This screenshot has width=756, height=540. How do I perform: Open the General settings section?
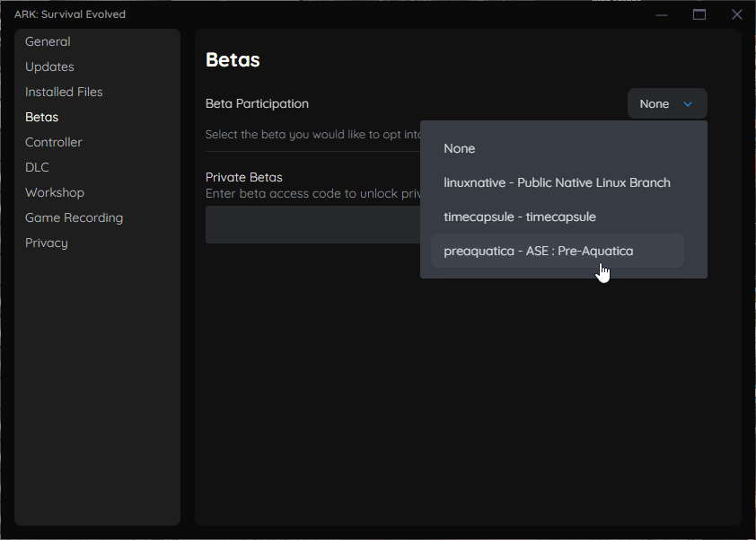48,41
